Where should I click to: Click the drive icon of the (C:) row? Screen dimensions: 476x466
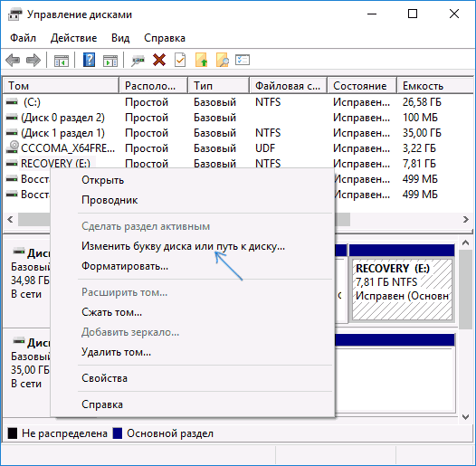coord(12,102)
